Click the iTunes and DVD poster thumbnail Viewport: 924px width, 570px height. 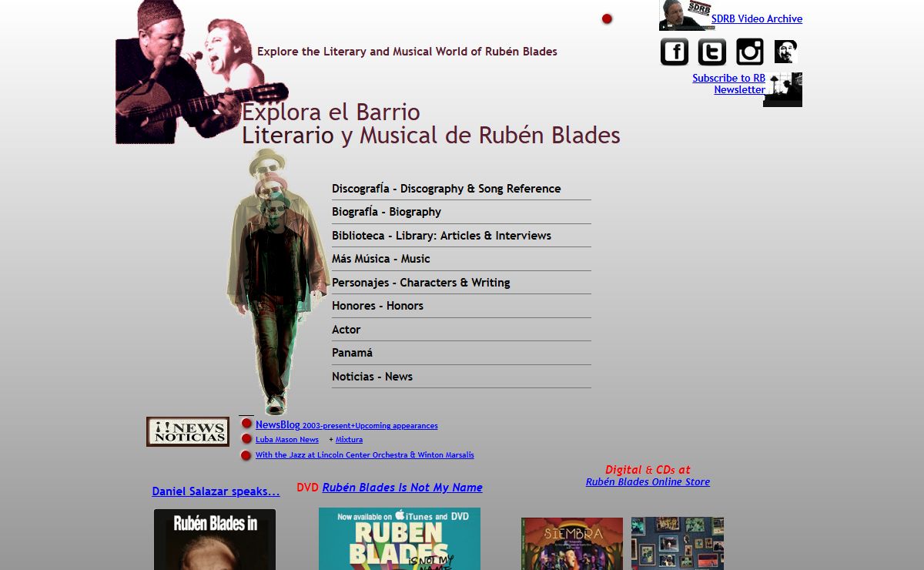[x=400, y=538]
